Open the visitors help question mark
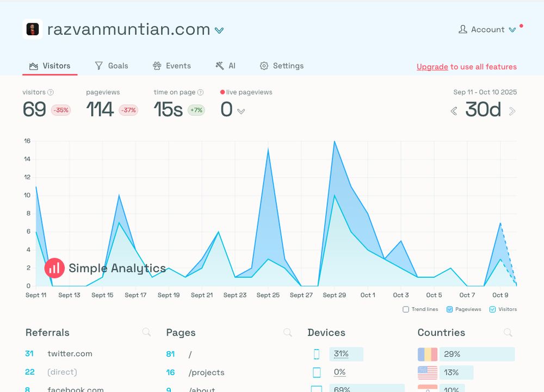544x392 pixels. click(50, 92)
